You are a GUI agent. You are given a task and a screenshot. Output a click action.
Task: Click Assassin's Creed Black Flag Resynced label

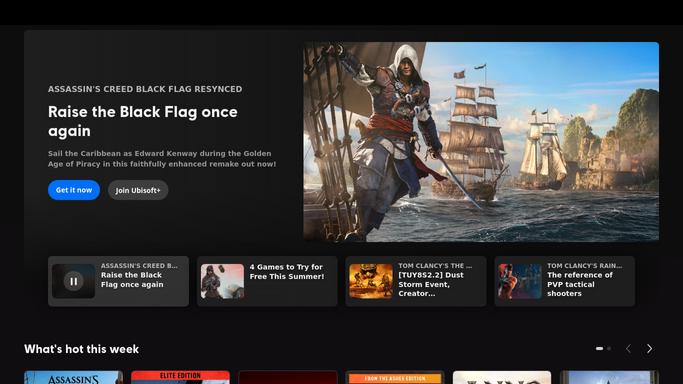tap(145, 89)
